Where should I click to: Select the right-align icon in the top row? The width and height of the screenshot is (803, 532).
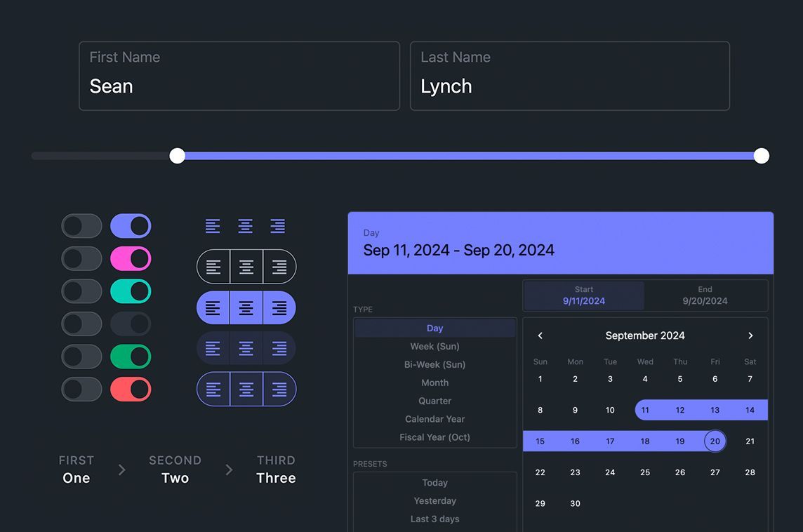pyautogui.click(x=277, y=225)
